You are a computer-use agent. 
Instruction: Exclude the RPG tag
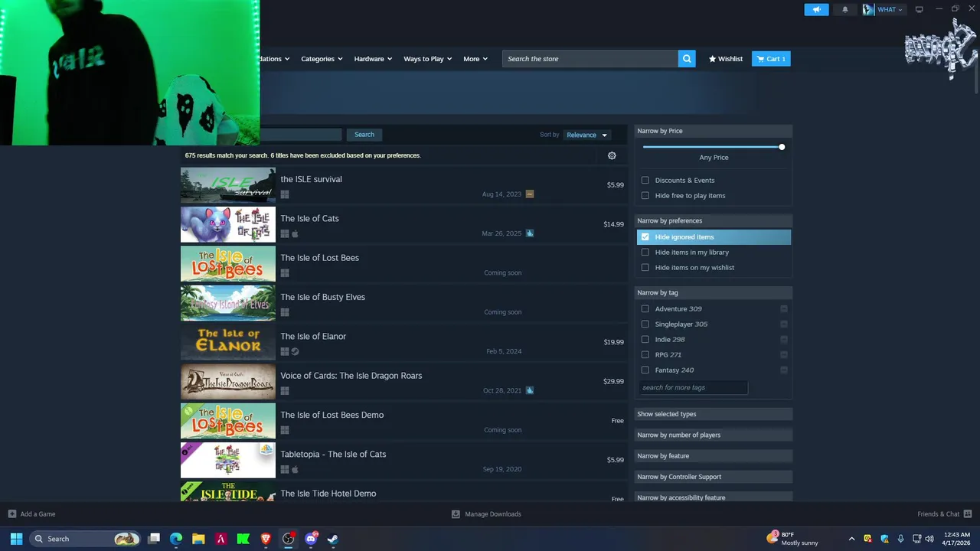tap(784, 355)
